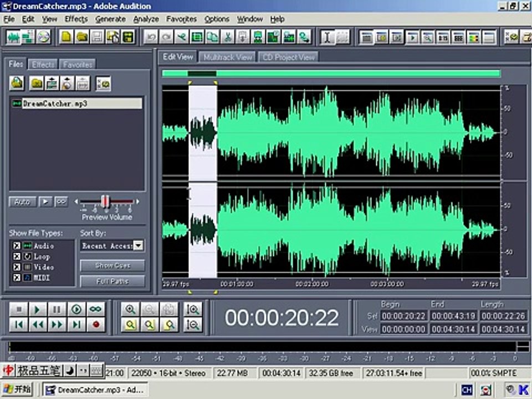Jump to the beginning of the file
Screen dimensions: 532x399
[x=19, y=325]
